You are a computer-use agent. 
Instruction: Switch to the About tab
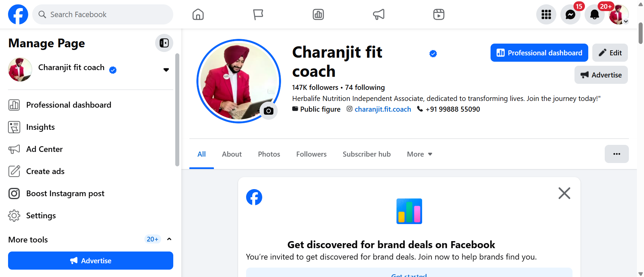coord(232,154)
